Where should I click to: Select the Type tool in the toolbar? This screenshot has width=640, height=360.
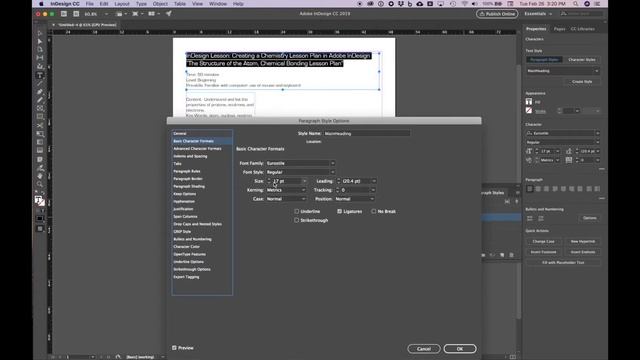pyautogui.click(x=40, y=75)
